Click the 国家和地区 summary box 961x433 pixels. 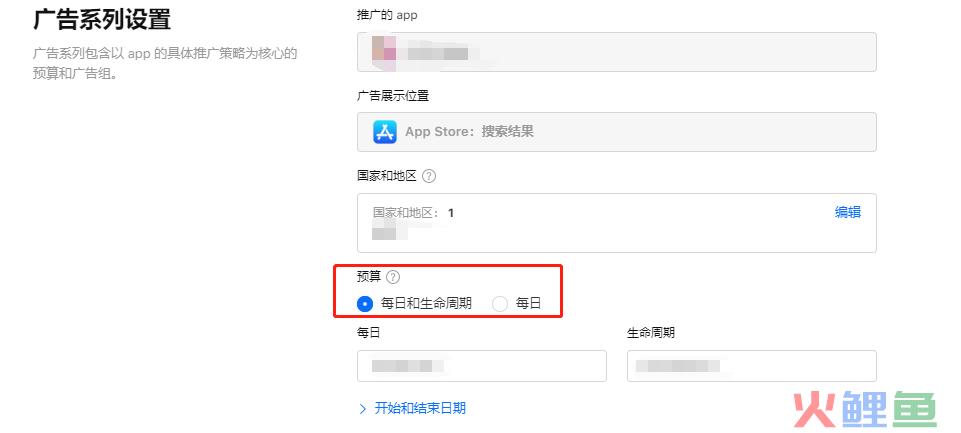click(617, 223)
